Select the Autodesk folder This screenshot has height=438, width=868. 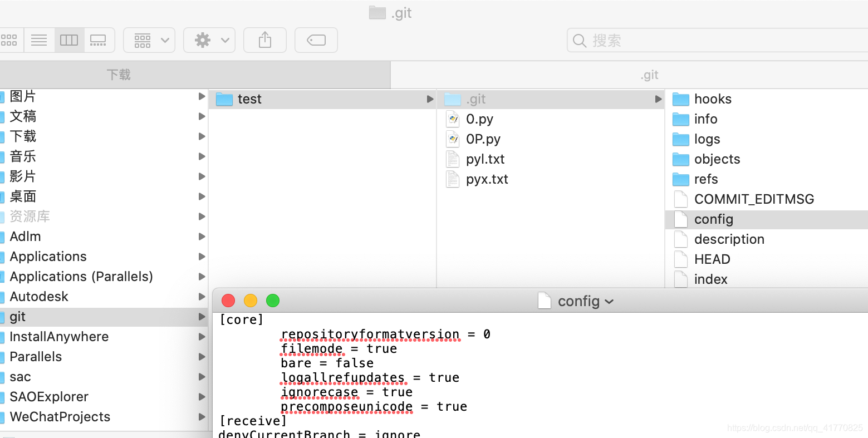tap(104, 297)
